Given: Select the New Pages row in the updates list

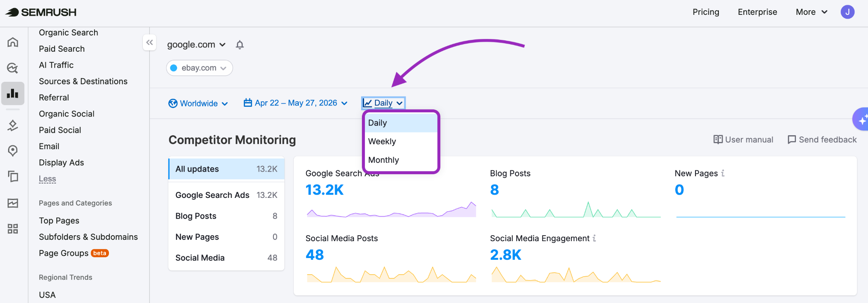Looking at the screenshot, I should [x=226, y=237].
